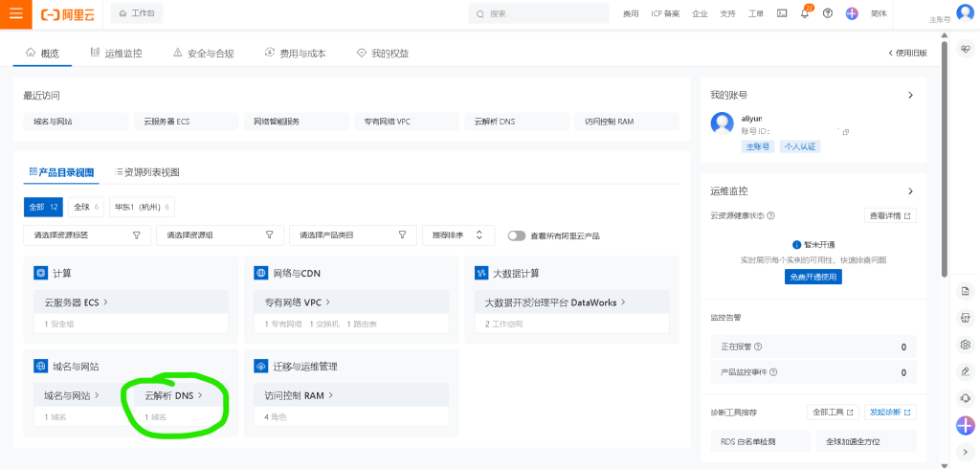Open the hamburger navigation menu
Screen dimensions: 980x469
[x=16, y=14]
